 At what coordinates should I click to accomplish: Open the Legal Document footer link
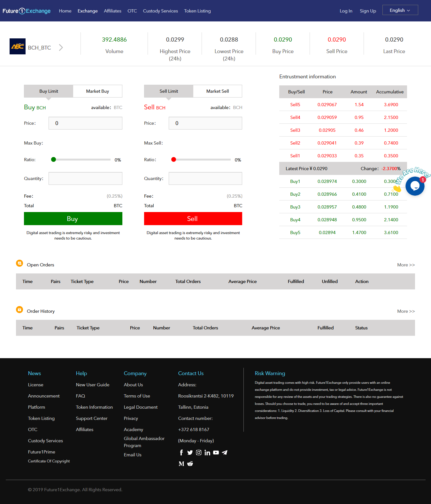141,407
